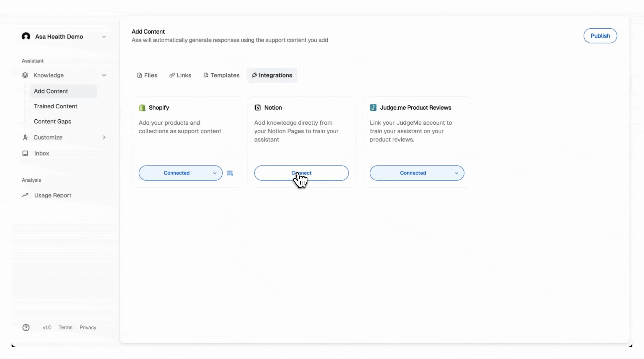The width and height of the screenshot is (644, 359).
Task: Switch to the Files tab
Action: click(147, 75)
